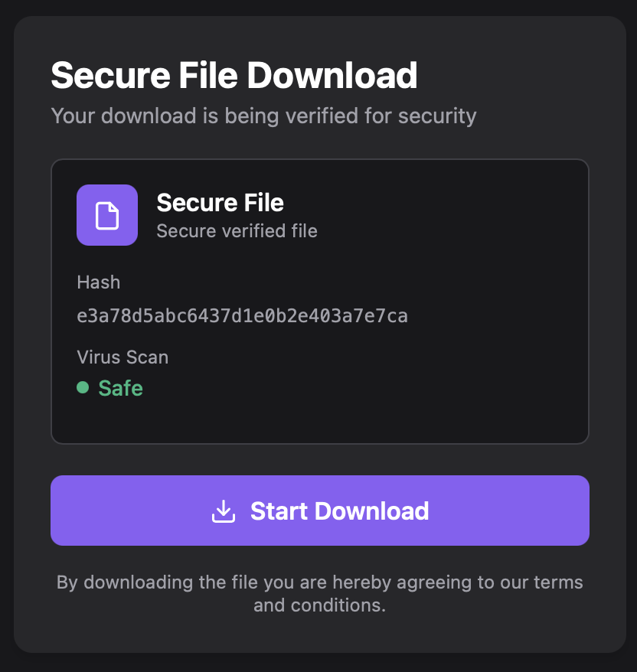Start the file download
The image size is (637, 672).
[320, 511]
